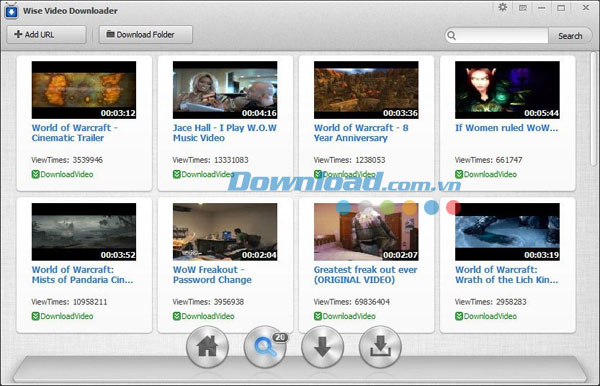Click DownloadVideo for Greatest freak out ever

[x=345, y=316]
